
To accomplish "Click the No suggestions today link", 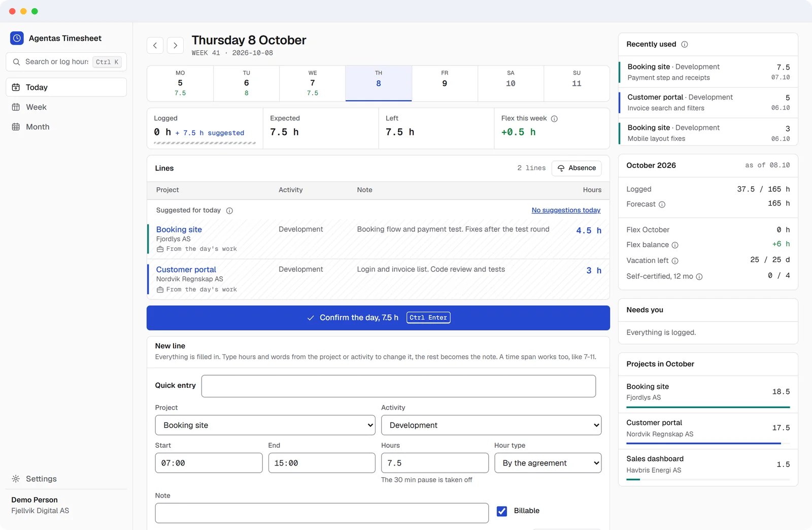I will pyautogui.click(x=566, y=210).
